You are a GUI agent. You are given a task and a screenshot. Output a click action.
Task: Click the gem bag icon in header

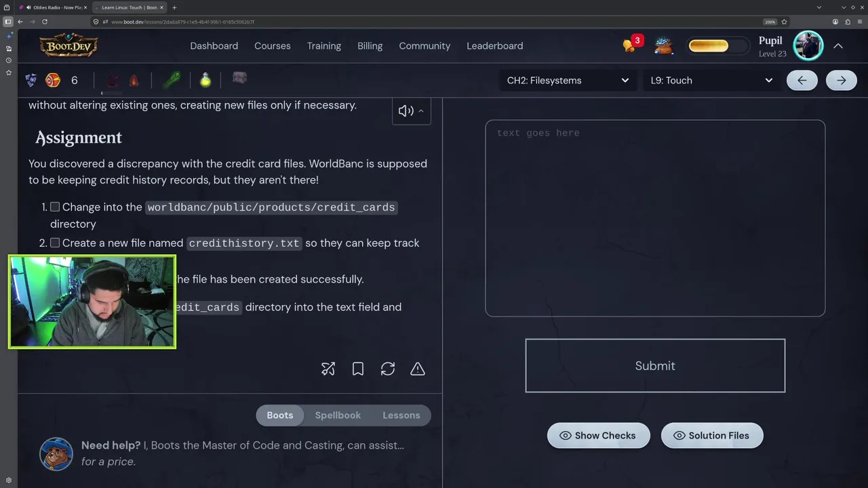[663, 45]
